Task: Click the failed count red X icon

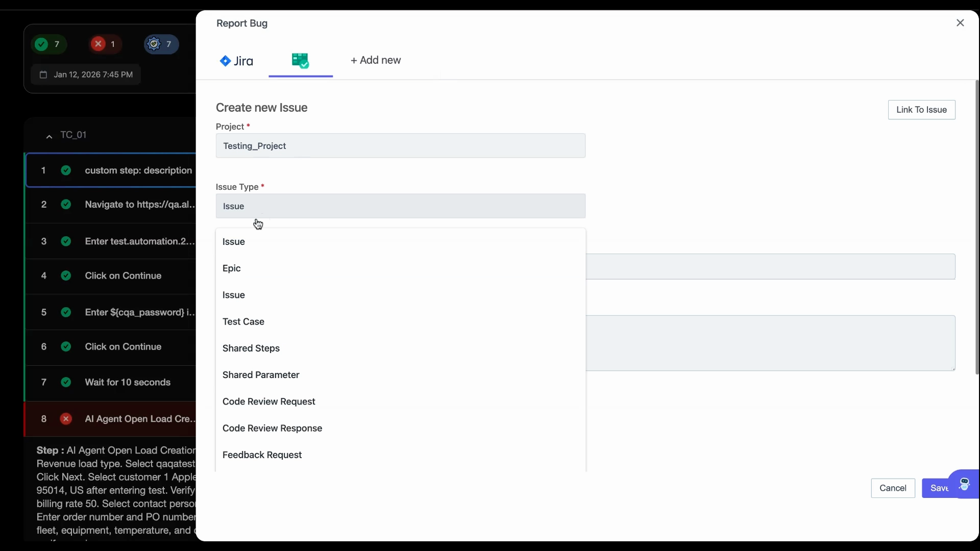Action: (x=98, y=44)
